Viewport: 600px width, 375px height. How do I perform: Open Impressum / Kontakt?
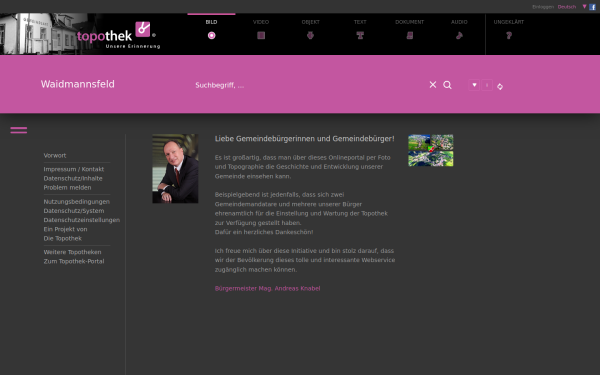pyautogui.click(x=74, y=169)
